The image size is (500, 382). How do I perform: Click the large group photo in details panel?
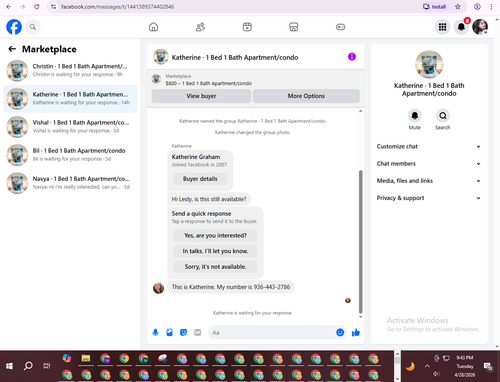click(429, 64)
